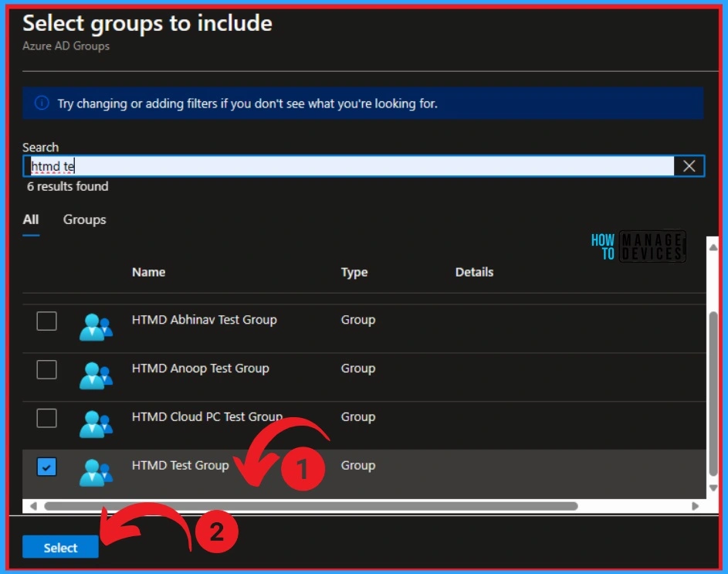This screenshot has width=728, height=574.
Task: Check the HTMD Cloud PC Test Group checkbox
Action: (x=46, y=418)
